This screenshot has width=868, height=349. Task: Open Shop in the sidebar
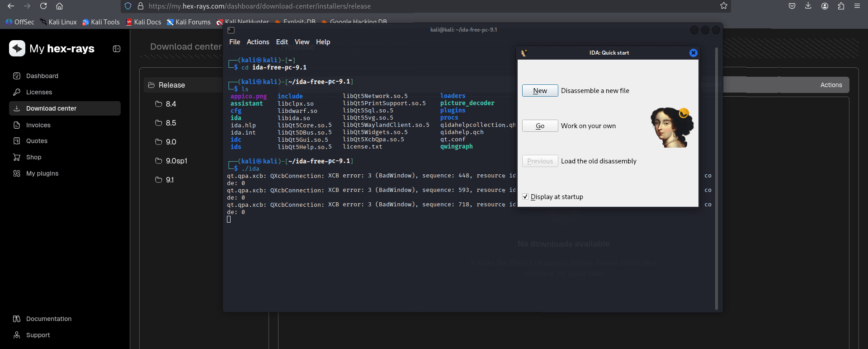(65, 157)
